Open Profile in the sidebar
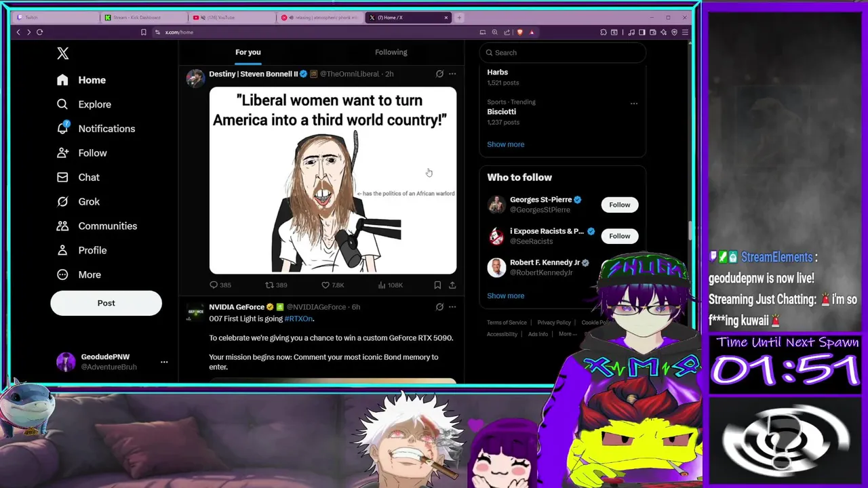 pos(82,251)
